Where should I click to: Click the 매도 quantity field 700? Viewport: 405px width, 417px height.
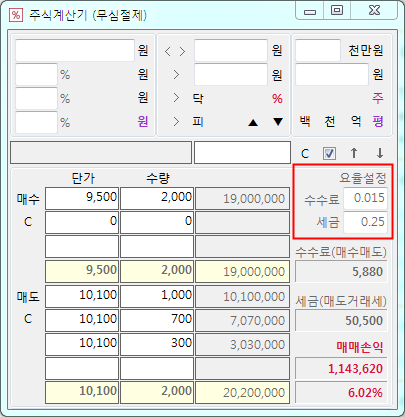pos(157,320)
